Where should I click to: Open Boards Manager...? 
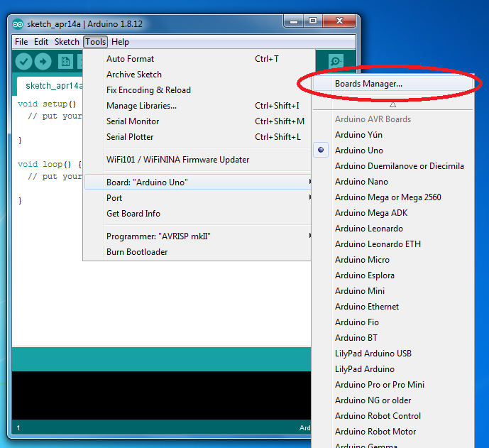392,84
